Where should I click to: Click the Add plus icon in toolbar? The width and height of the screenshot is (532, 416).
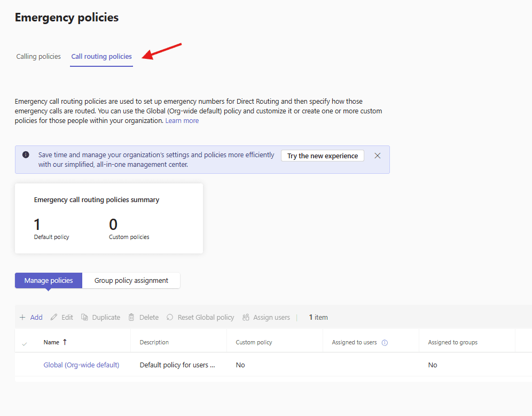[x=22, y=317]
